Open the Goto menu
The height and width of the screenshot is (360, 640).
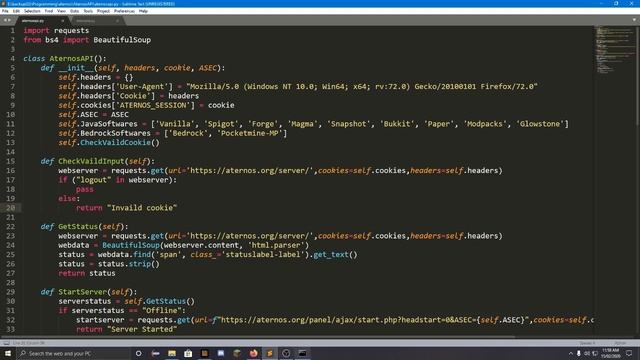pos(74,11)
